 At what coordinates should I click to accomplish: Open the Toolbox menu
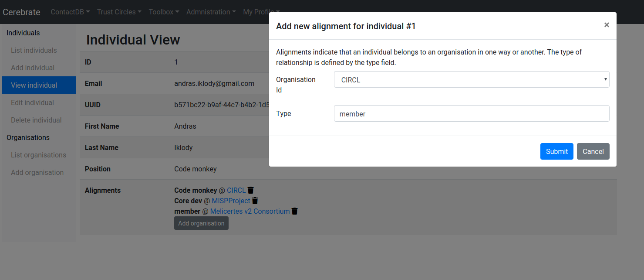click(x=164, y=12)
